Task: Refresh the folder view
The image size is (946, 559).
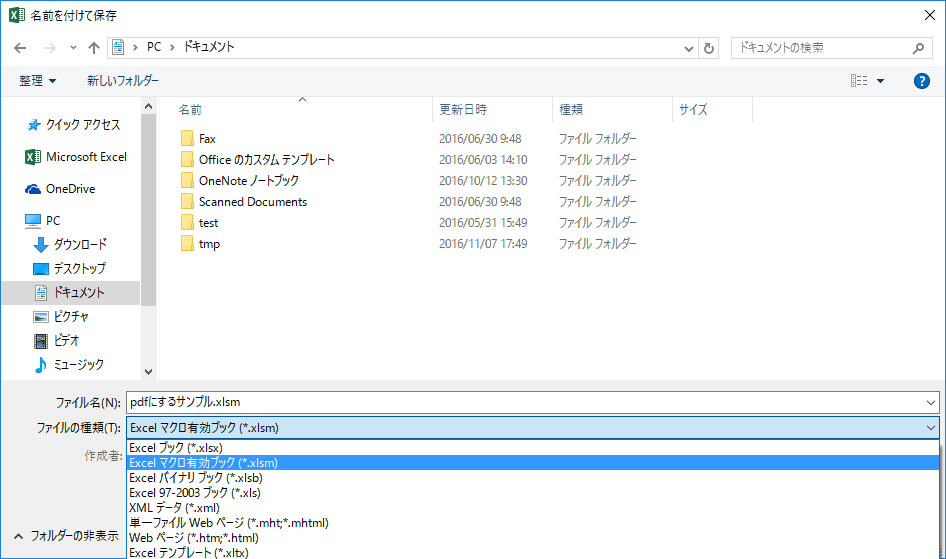Action: [x=709, y=48]
